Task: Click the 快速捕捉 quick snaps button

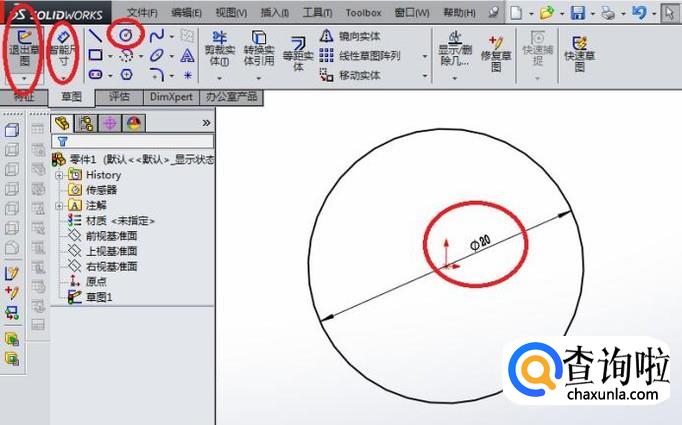Action: click(538, 48)
